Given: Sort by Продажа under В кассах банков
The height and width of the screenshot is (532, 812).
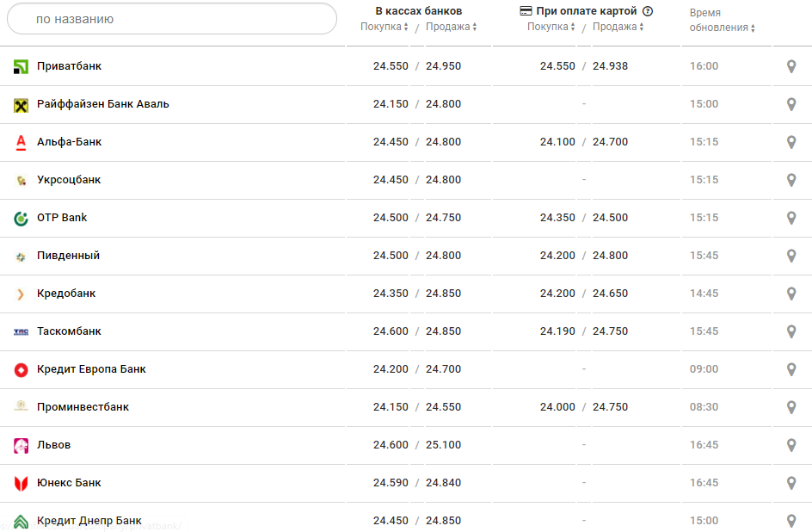Looking at the screenshot, I should tap(452, 27).
